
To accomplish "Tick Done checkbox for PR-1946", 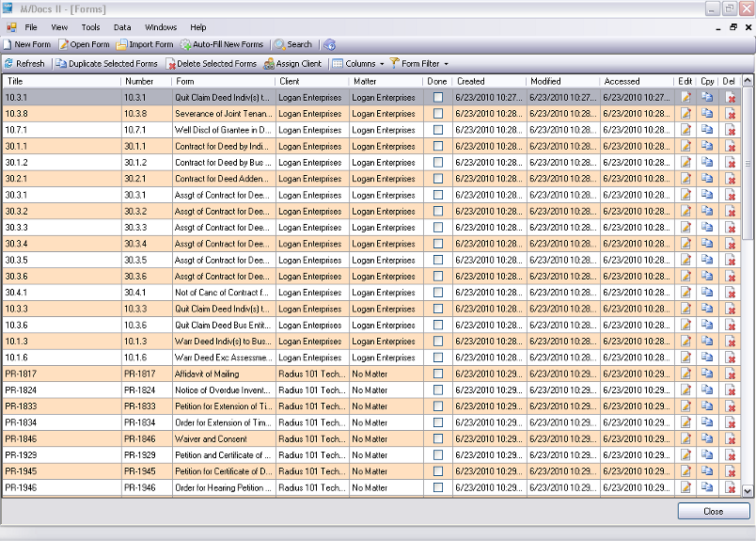I will 438,487.
